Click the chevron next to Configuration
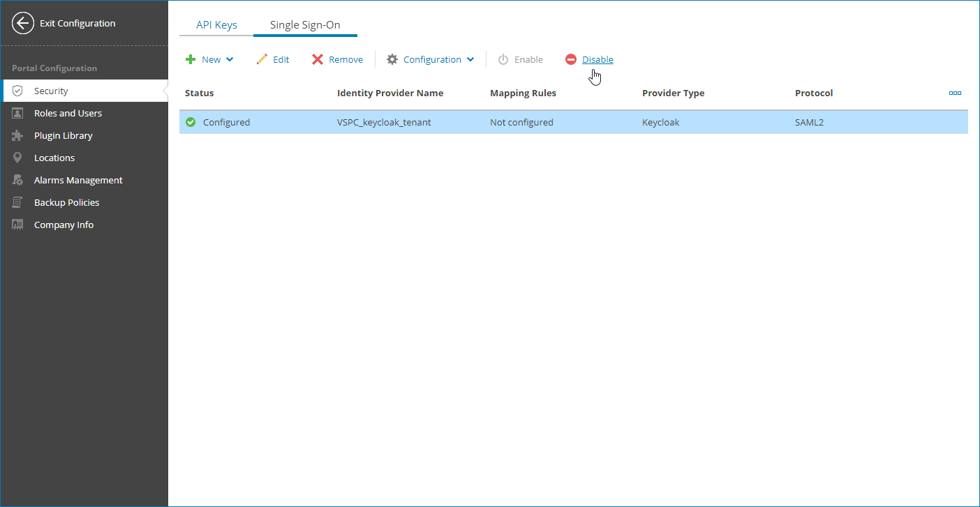 tap(472, 59)
